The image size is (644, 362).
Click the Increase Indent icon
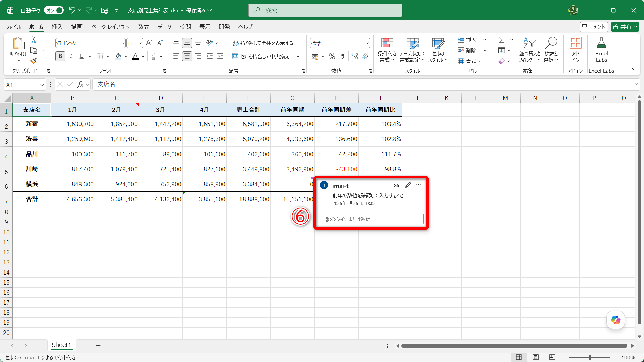(220, 56)
